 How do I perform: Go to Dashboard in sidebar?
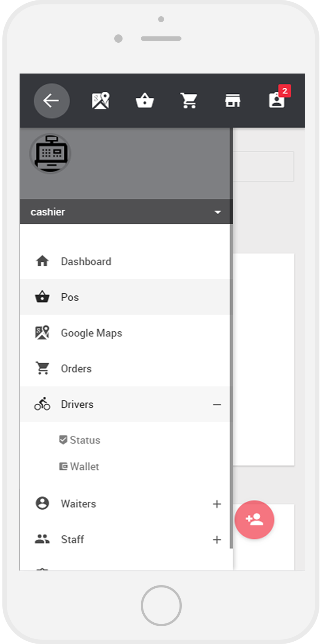[86, 262]
